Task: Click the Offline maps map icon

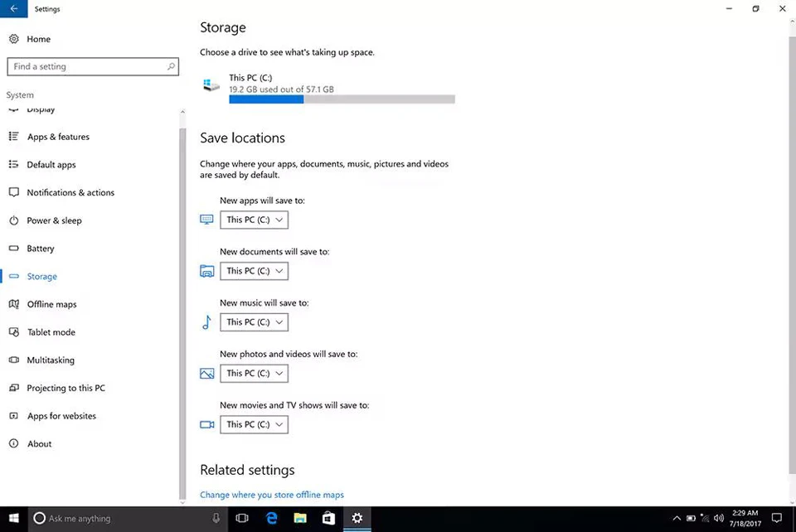Action: pyautogui.click(x=14, y=304)
